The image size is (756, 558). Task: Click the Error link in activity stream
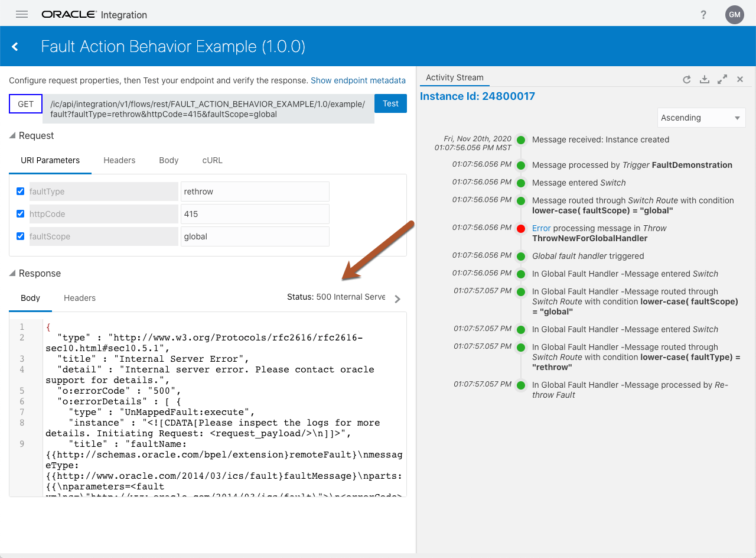[541, 228]
